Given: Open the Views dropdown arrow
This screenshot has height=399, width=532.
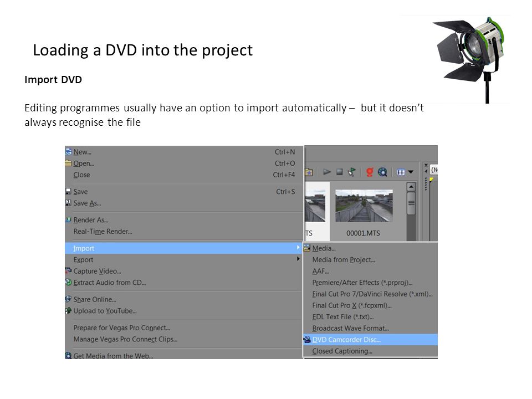Looking at the screenshot, I should (411, 172).
